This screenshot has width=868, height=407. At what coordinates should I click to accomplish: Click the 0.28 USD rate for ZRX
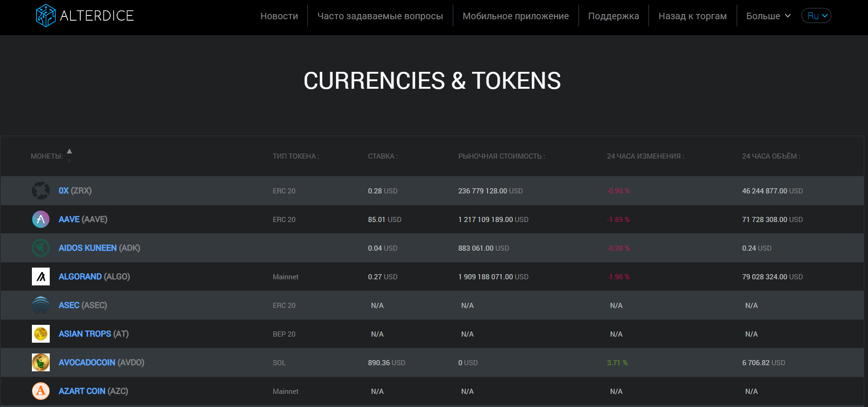[x=383, y=191]
